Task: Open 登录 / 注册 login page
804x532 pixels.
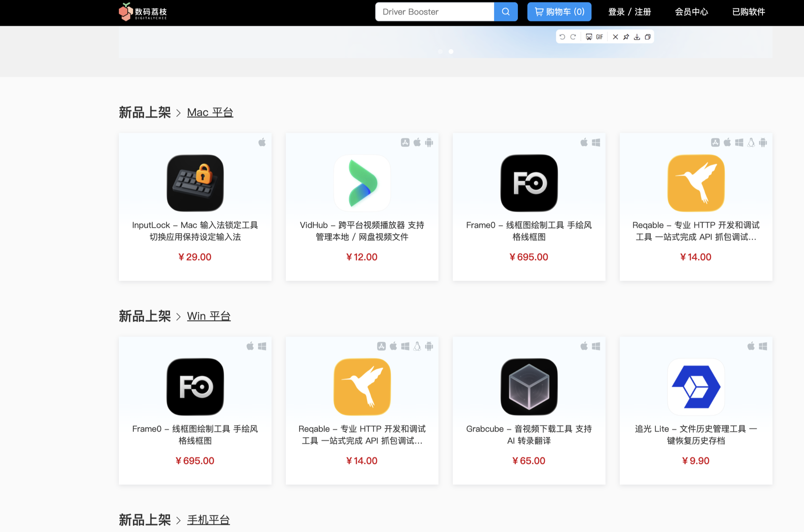Action: click(x=629, y=12)
